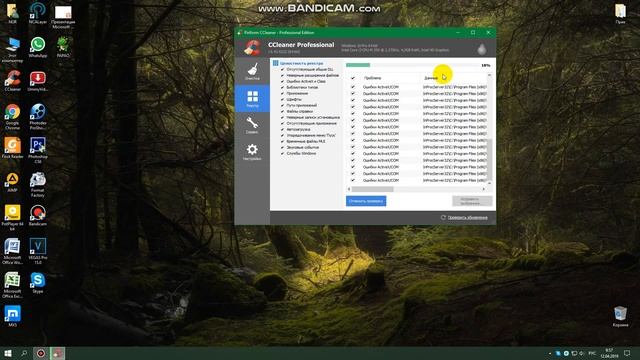
Task: Click the "Проверить обновления" link
Action: pos(467,218)
